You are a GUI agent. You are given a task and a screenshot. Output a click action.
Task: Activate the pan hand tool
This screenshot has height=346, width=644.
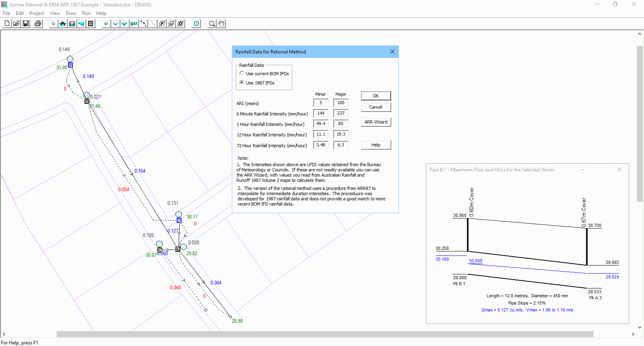[221, 24]
